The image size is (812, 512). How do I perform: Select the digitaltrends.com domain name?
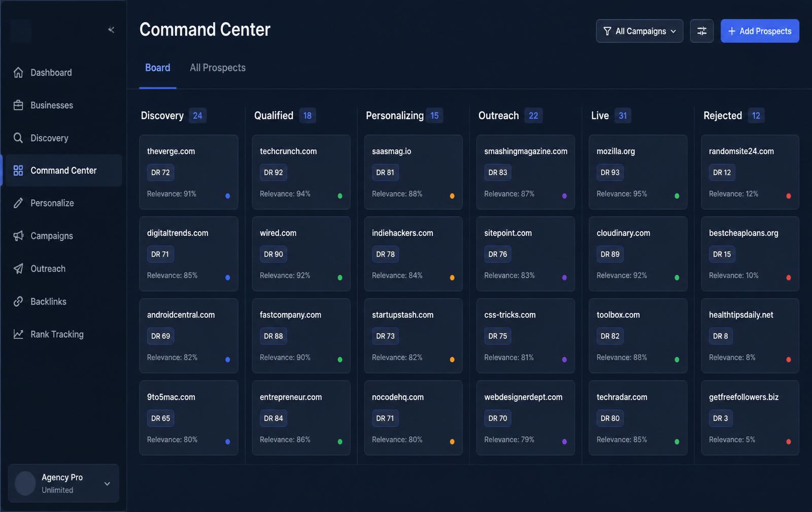(178, 233)
